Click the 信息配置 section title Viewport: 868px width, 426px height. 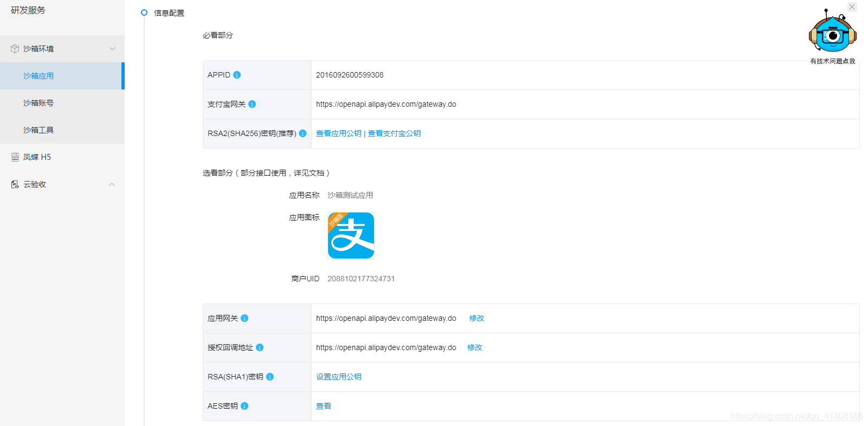169,13
